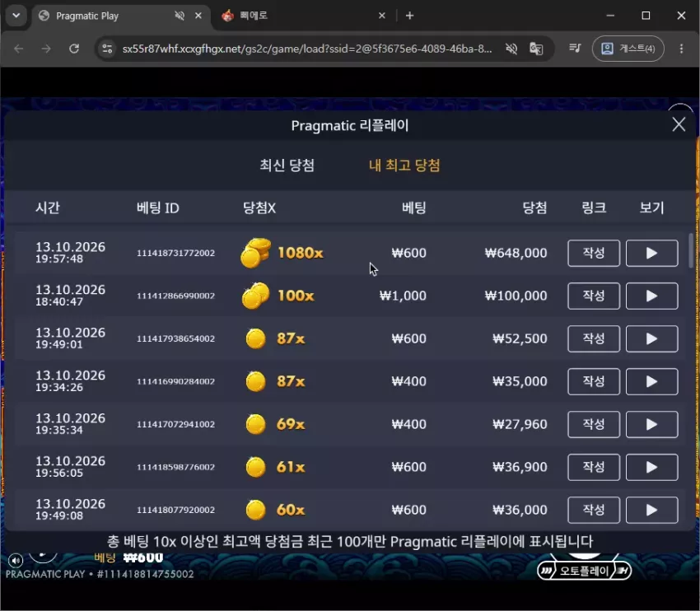Reload the current page
This screenshot has height=611, width=700.
[x=74, y=49]
